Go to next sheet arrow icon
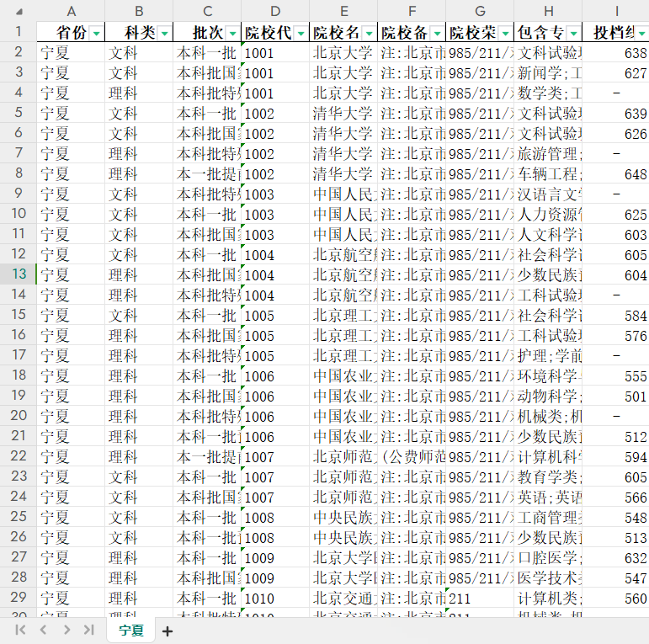This screenshot has width=649, height=644. 66,630
